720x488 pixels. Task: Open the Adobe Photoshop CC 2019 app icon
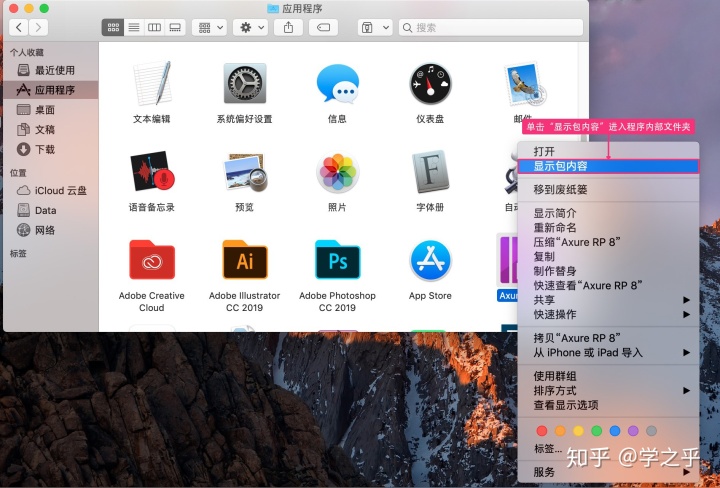click(x=337, y=260)
